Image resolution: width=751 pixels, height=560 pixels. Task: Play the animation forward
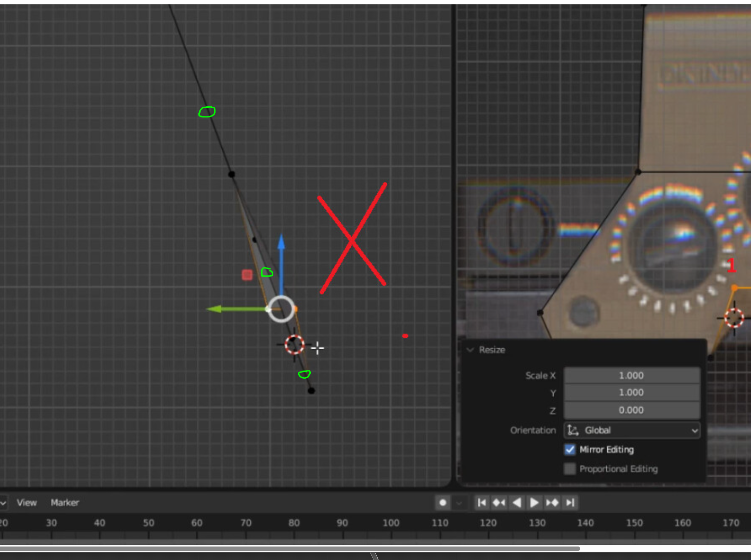pyautogui.click(x=534, y=503)
